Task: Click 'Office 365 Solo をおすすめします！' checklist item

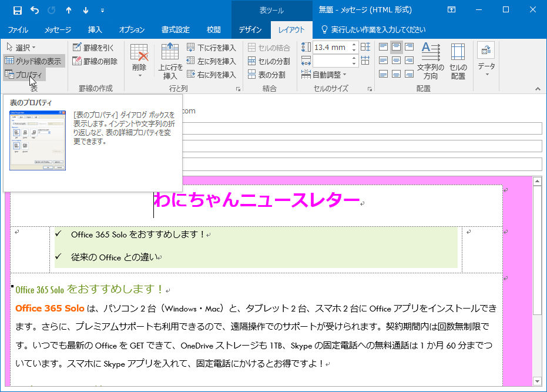Action: coord(138,234)
